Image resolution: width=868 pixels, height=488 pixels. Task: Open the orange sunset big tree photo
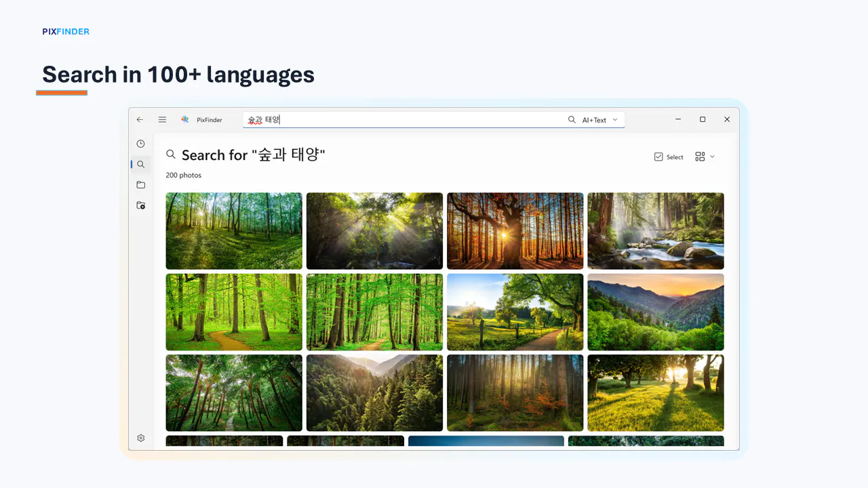(515, 231)
